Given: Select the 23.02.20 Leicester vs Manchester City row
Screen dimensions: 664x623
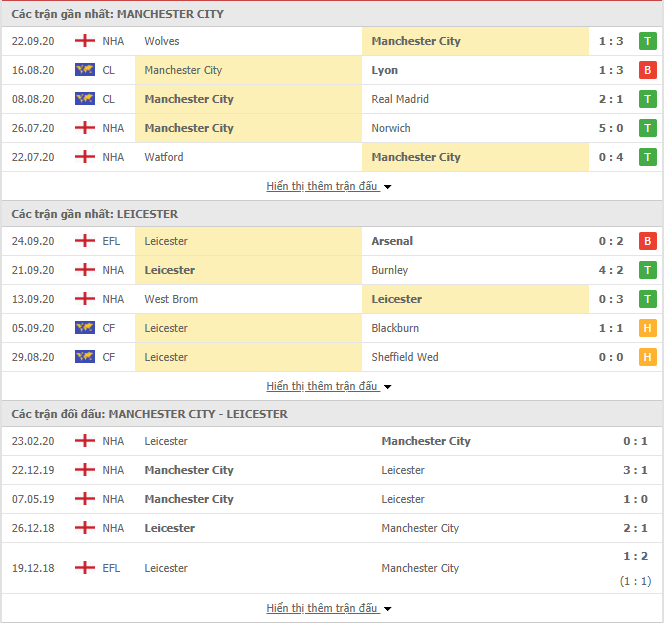Looking at the screenshot, I should tap(332, 441).
